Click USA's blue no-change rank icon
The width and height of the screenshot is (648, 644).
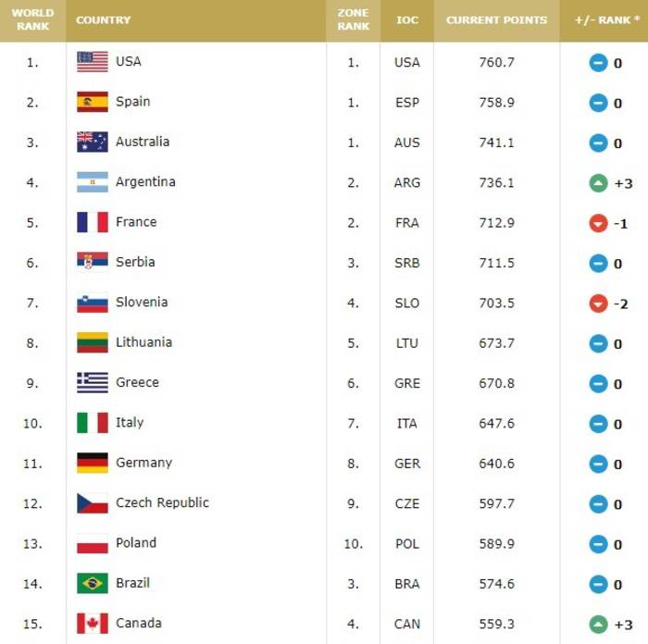(x=598, y=63)
